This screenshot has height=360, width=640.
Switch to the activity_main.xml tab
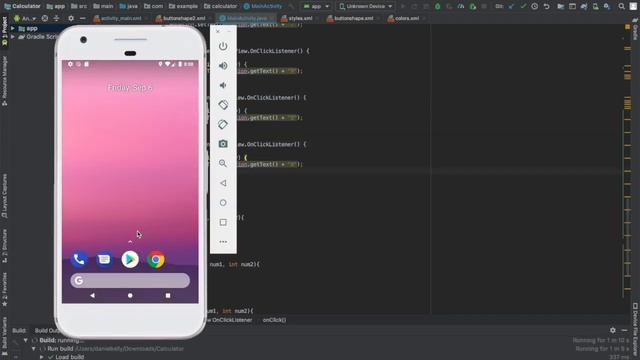[120, 18]
